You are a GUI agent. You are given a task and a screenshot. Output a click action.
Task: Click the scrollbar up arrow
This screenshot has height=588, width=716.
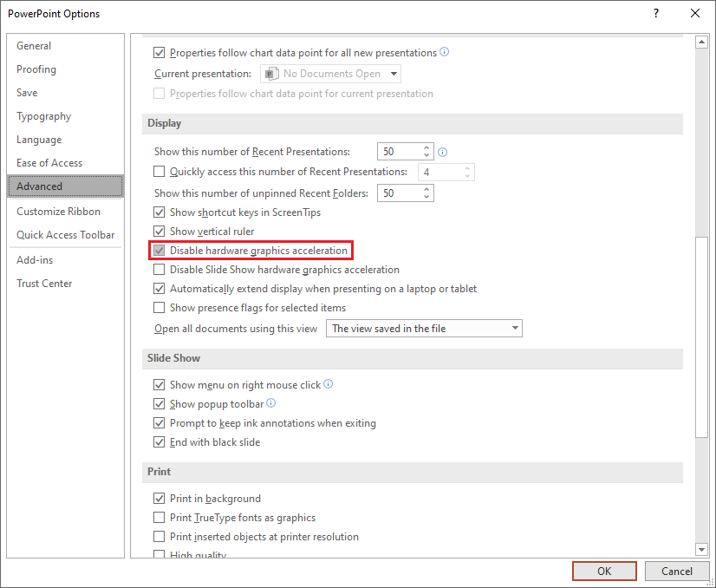click(701, 42)
